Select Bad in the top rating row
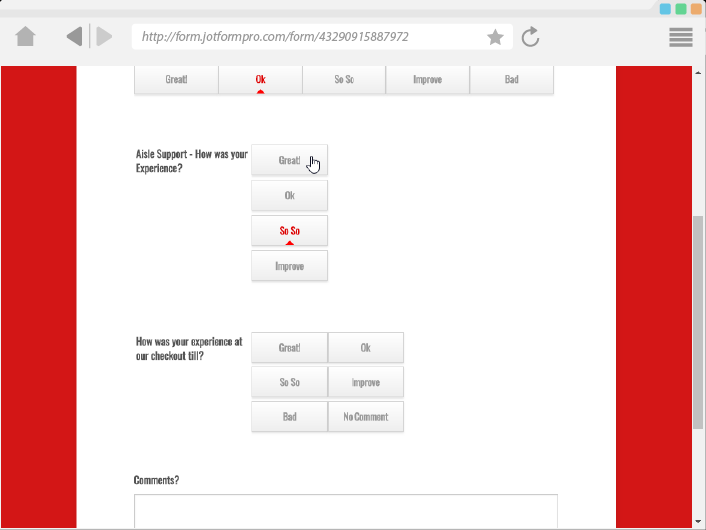Image resolution: width=706 pixels, height=530 pixels. (x=511, y=80)
